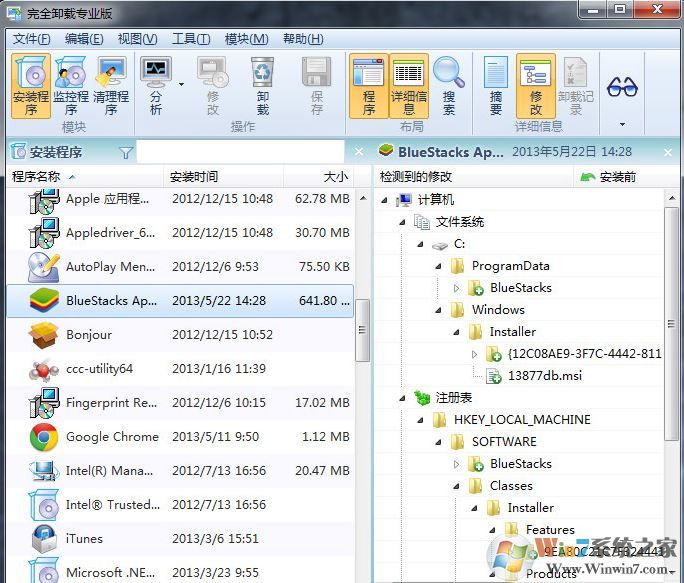This screenshot has width=684, height=583.
Task: Click the 卸载 uninstall recycle icon
Action: coord(262,84)
